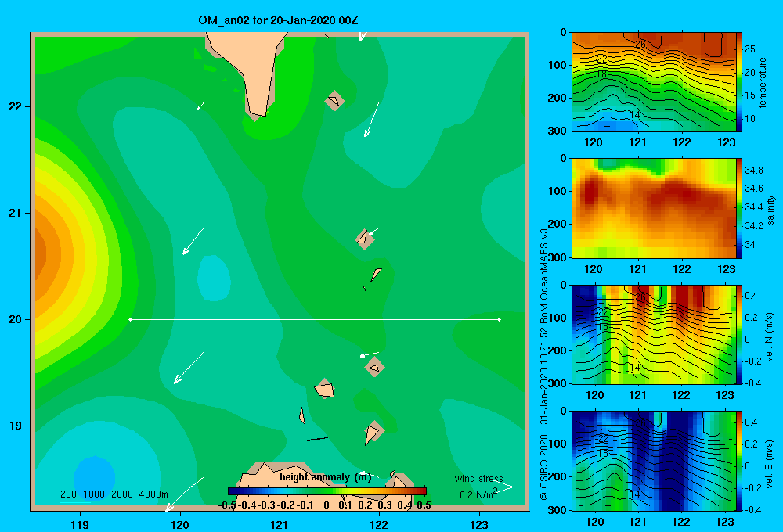Click the 'height anomaly (m)' label
783x532 pixels.
pos(326,477)
